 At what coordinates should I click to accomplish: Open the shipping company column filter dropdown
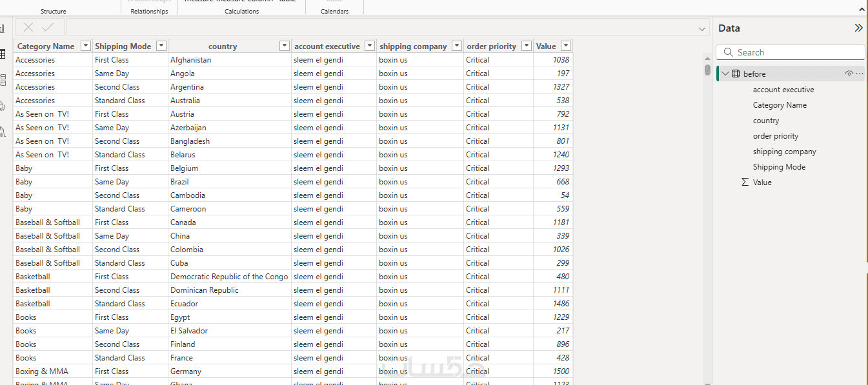point(457,46)
